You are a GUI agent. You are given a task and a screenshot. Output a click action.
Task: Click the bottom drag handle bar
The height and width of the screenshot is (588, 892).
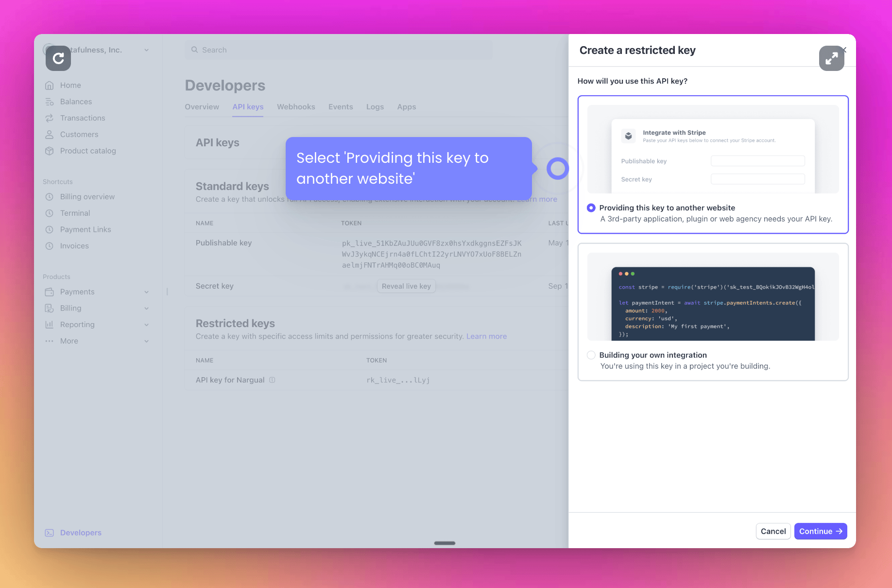[x=445, y=543]
